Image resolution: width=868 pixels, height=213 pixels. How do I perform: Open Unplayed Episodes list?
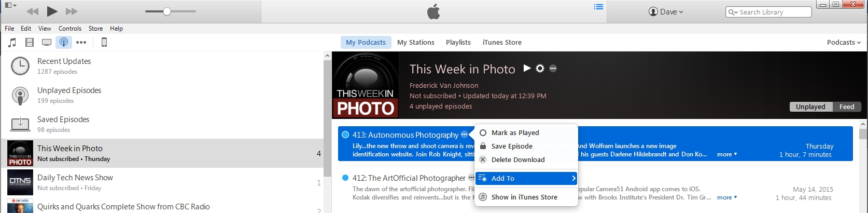click(162, 95)
